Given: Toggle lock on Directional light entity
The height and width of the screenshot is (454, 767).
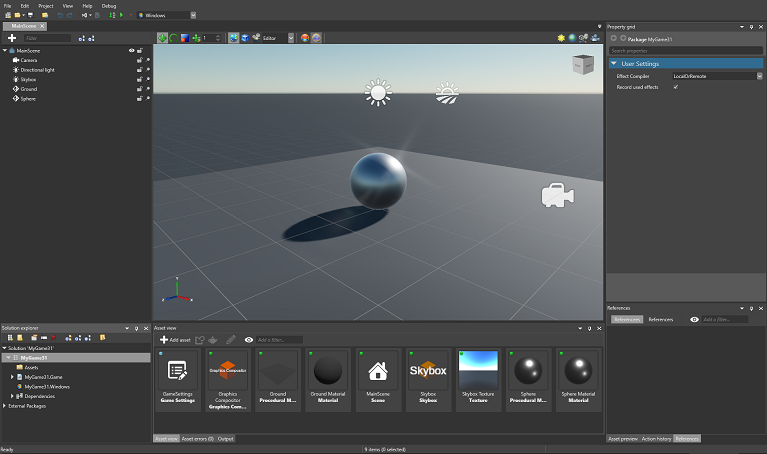Looking at the screenshot, I should pyautogui.click(x=139, y=70).
